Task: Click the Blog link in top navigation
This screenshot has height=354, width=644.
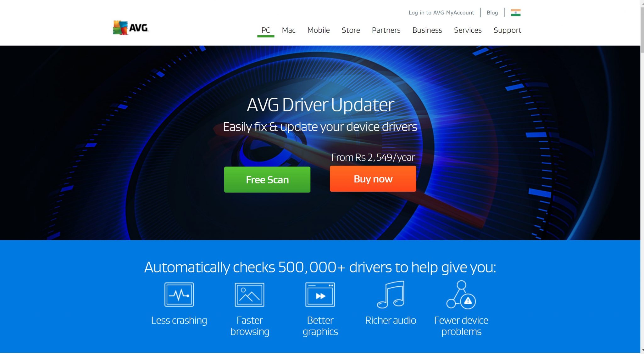Action: tap(492, 12)
